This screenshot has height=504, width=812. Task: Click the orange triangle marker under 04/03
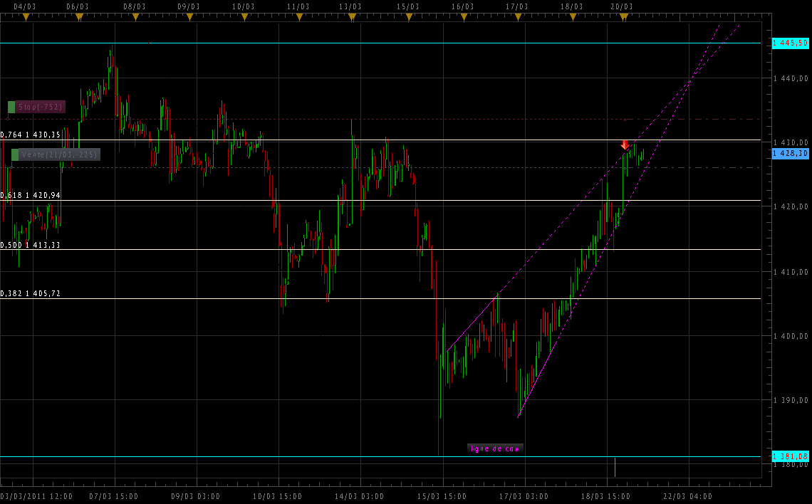point(26,18)
